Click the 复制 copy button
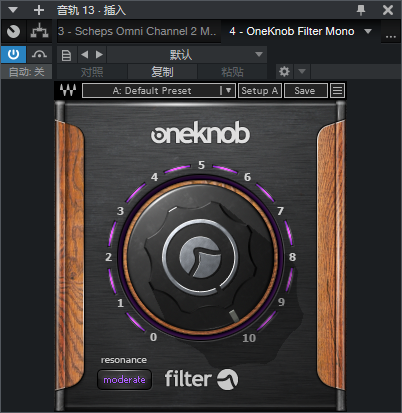Image resolution: width=402 pixels, height=413 pixels. (x=162, y=72)
